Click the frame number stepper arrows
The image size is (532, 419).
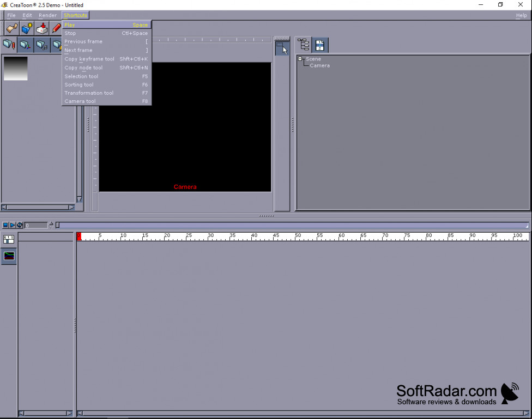(51, 225)
